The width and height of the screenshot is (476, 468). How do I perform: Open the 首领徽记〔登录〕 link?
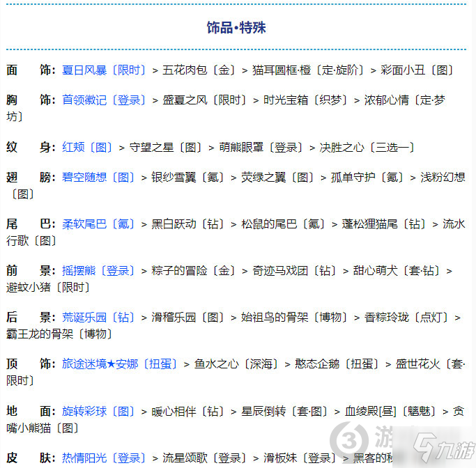click(x=105, y=100)
